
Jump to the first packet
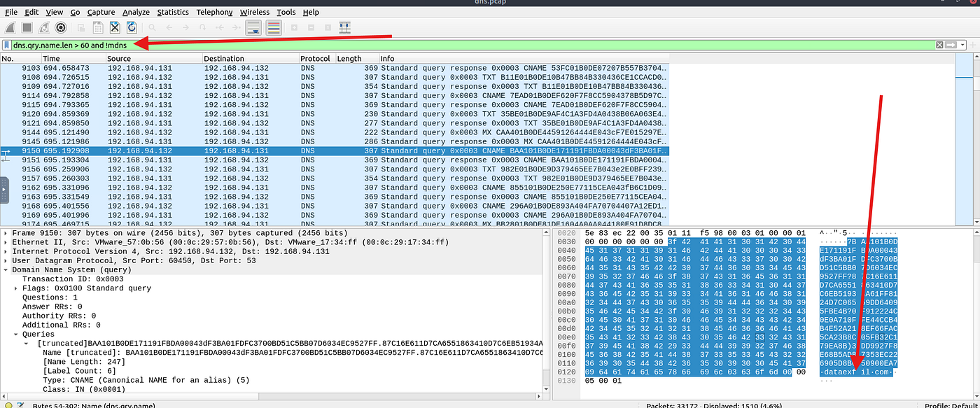click(x=220, y=27)
